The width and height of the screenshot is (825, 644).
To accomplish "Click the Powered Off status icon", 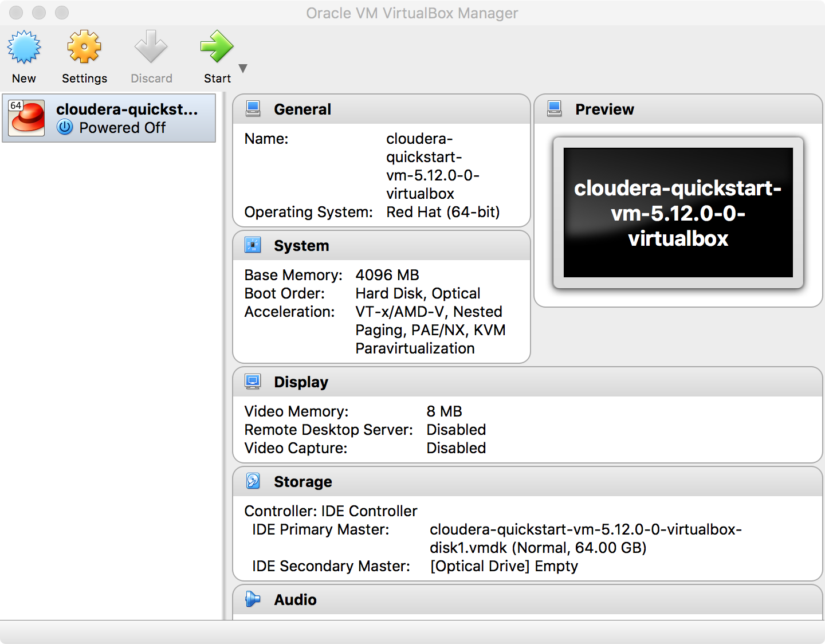I will tap(65, 127).
